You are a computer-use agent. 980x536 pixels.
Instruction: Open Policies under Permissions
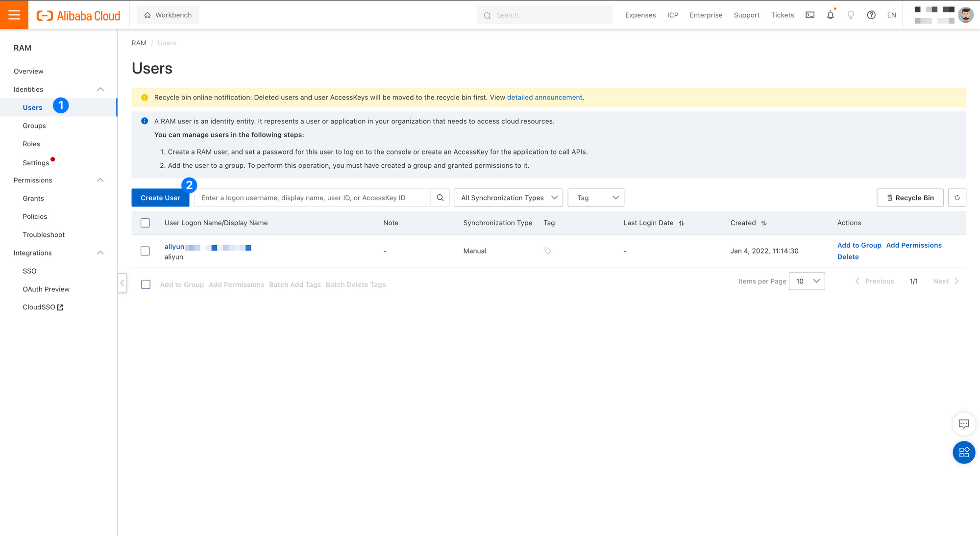coord(35,216)
